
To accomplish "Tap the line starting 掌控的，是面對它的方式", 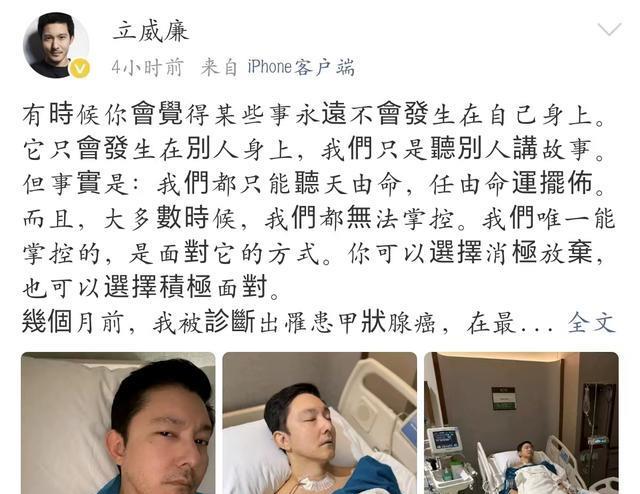I will [x=313, y=253].
